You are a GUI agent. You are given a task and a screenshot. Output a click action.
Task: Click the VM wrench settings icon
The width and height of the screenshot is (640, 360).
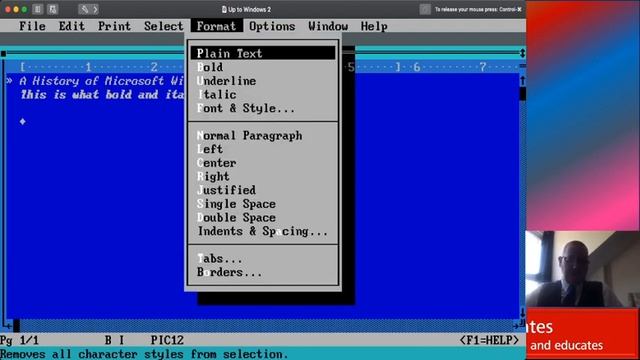pyautogui.click(x=84, y=9)
